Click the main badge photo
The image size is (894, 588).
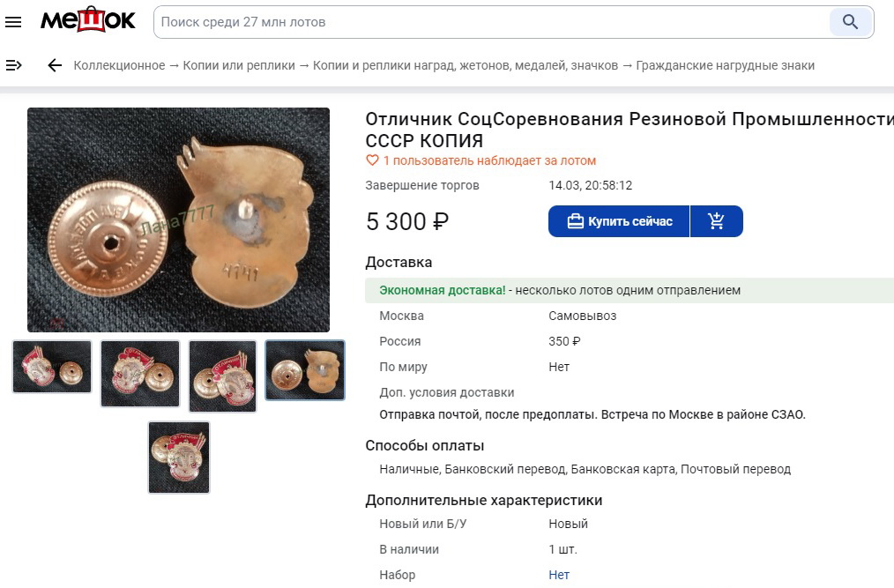pos(178,220)
